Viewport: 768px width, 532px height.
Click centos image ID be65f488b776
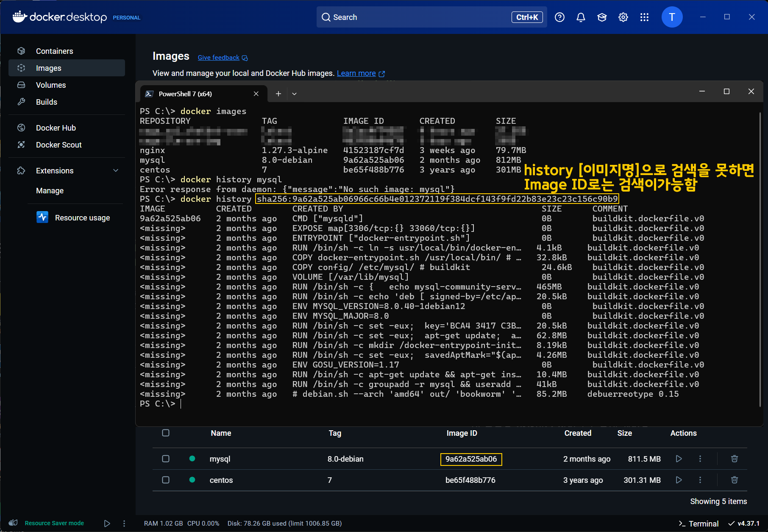tap(470, 480)
